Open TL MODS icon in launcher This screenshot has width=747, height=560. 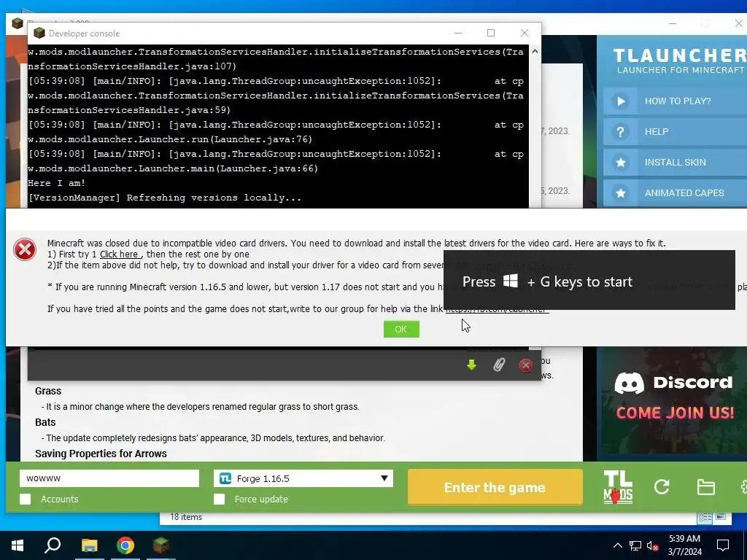(x=618, y=487)
